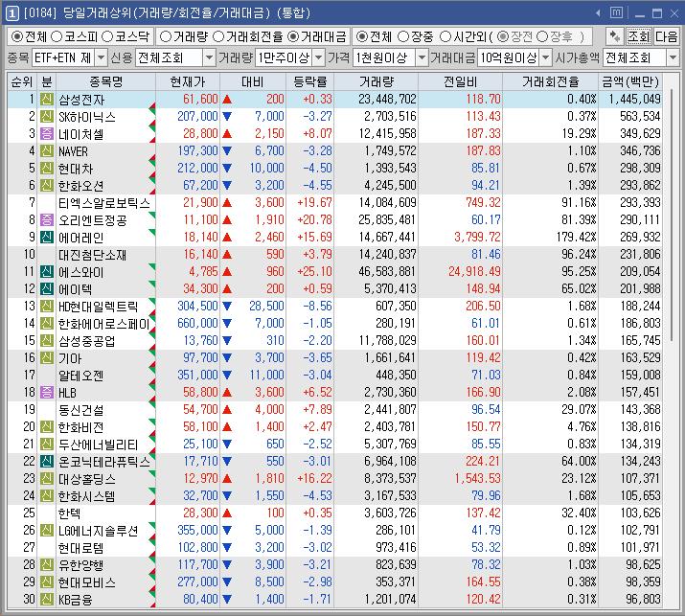Select the 장중 session radio button

tap(402, 36)
